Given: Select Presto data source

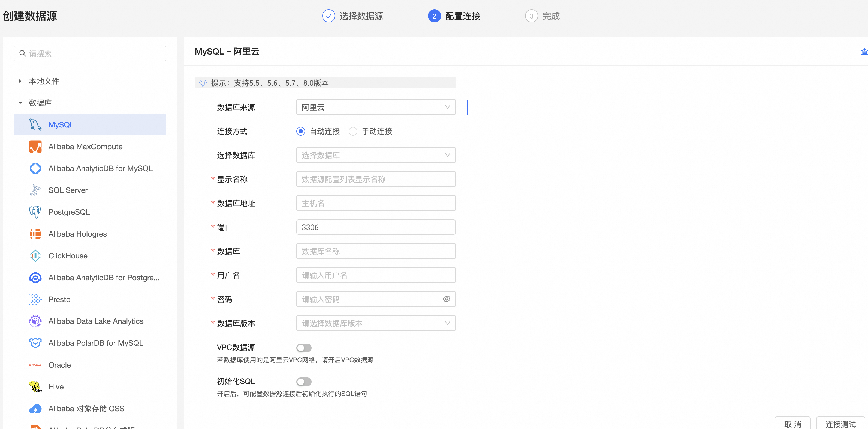Looking at the screenshot, I should 90,299.
